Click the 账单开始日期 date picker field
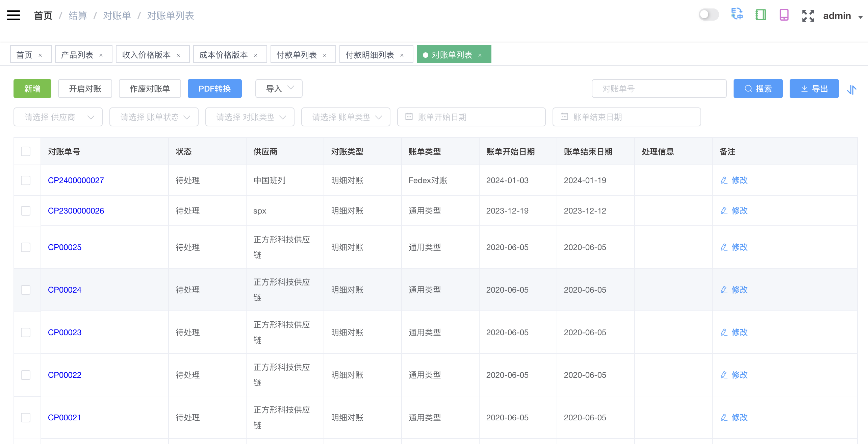This screenshot has height=444, width=868. (x=471, y=117)
